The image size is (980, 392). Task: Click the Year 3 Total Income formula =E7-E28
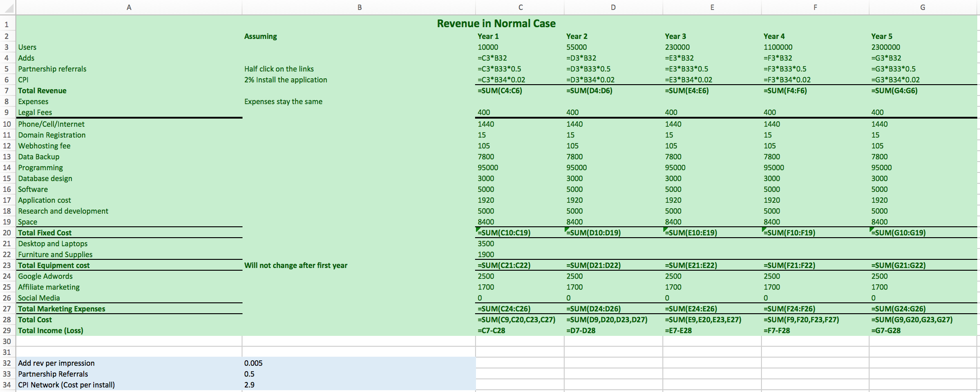coord(678,330)
